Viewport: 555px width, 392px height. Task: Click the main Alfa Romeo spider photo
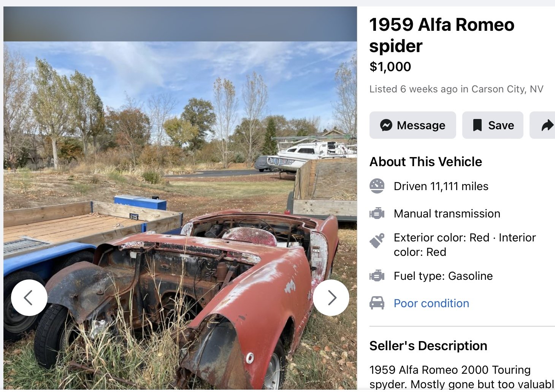[x=180, y=215]
